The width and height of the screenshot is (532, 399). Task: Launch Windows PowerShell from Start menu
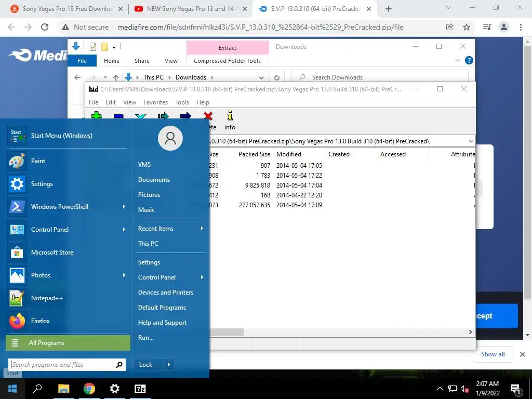click(68, 207)
